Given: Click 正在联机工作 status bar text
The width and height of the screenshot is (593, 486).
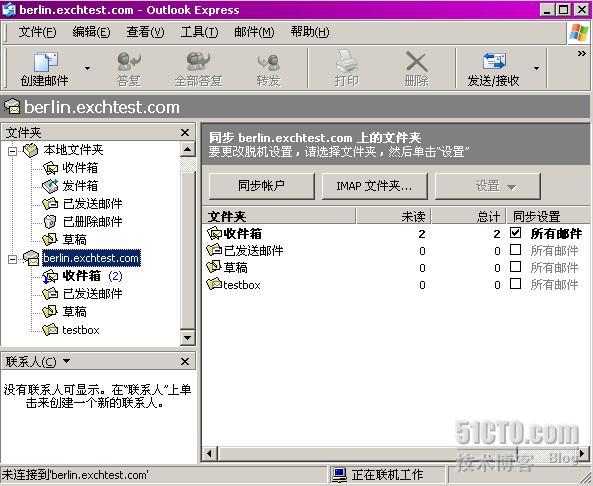Looking at the screenshot, I should 388,475.
